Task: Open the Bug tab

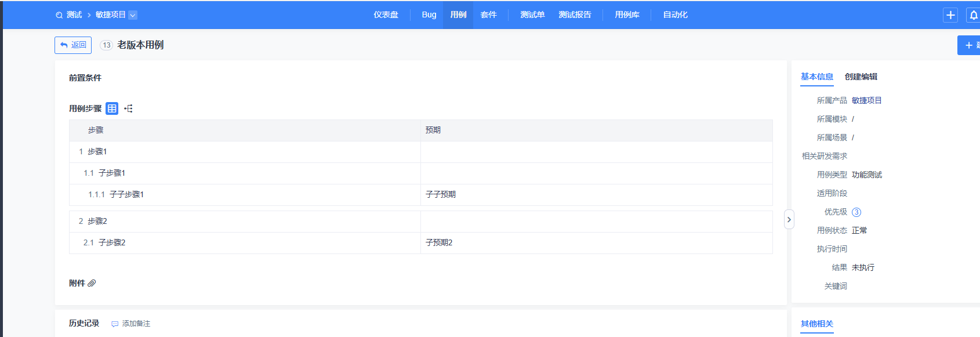Action: (429, 15)
